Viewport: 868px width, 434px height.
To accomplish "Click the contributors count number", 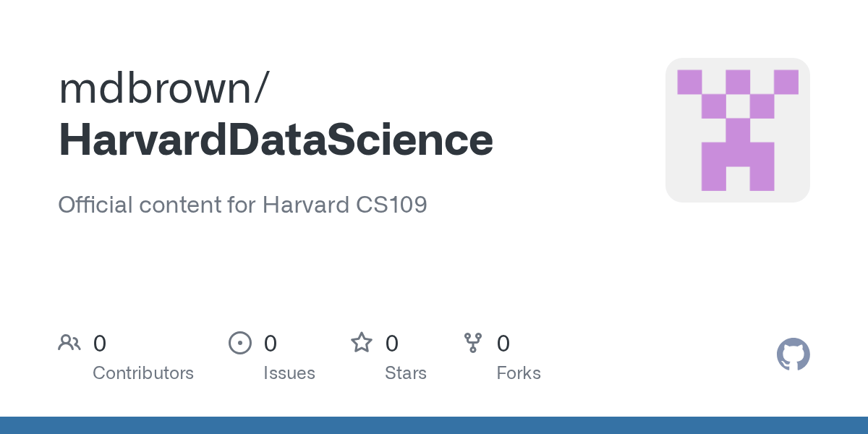I will pos(100,343).
